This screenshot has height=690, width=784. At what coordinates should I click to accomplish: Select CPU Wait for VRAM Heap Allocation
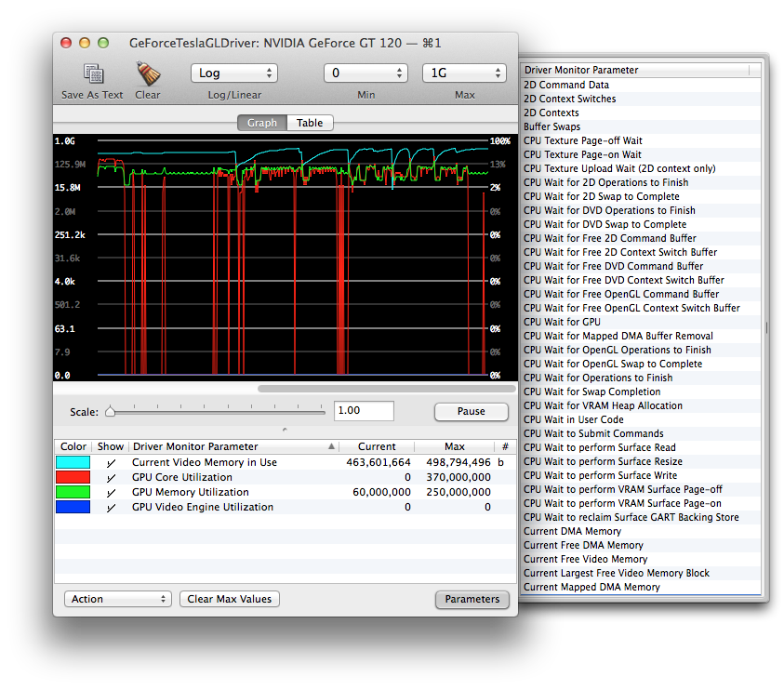pyautogui.click(x=641, y=406)
